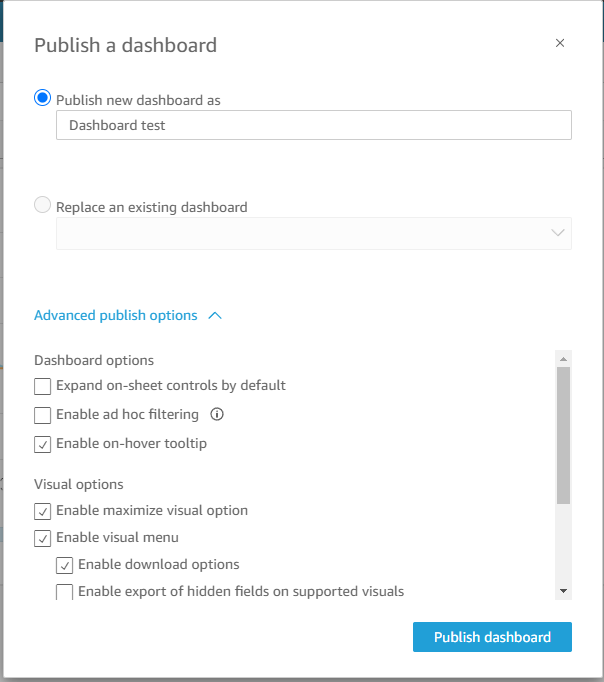Close the Publish a dashboard dialog
The height and width of the screenshot is (682, 604).
(x=560, y=43)
